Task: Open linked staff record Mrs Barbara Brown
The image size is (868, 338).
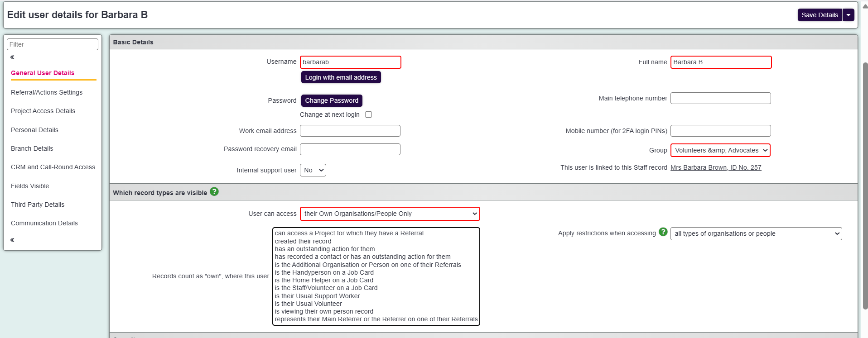Action: point(716,167)
